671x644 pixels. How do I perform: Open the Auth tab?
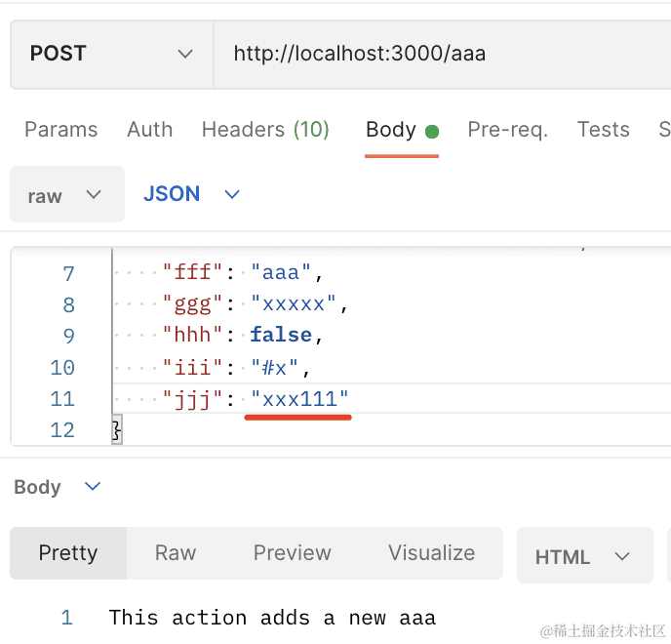click(149, 130)
